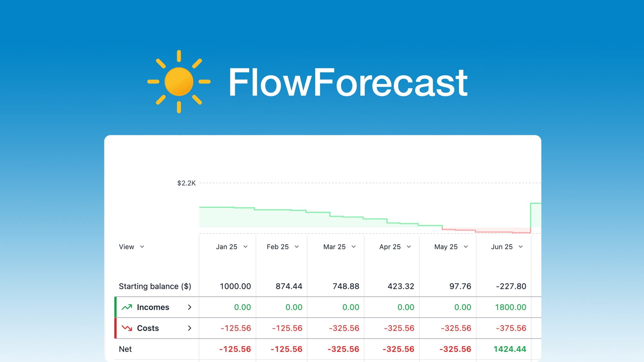644x362 pixels.
Task: Click the green upward trend icon beside Incomes
Action: click(x=127, y=307)
